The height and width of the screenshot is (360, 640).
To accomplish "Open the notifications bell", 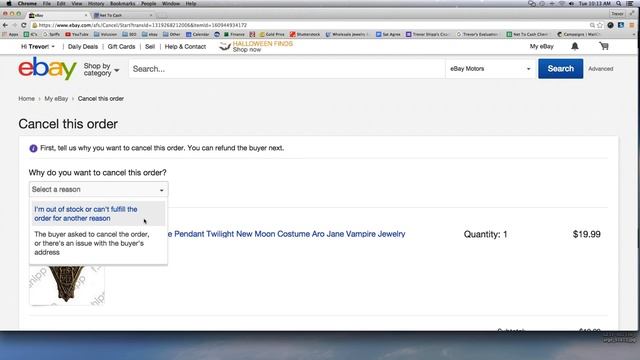I will [x=575, y=46].
